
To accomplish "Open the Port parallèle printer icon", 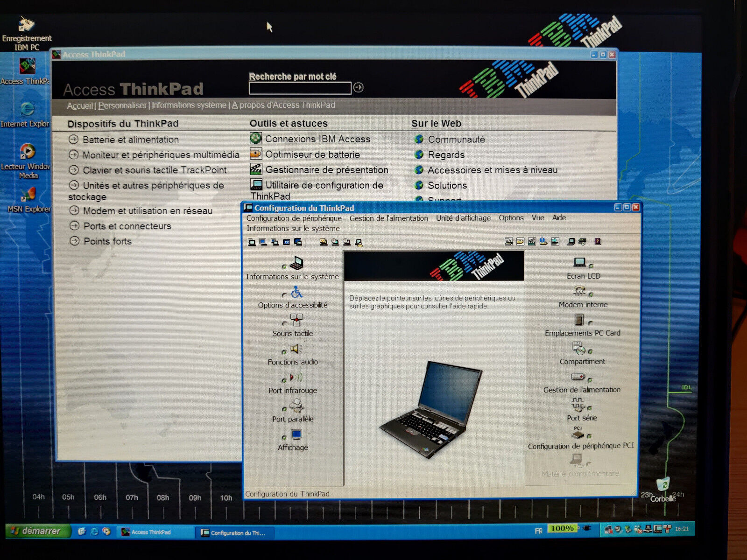I will pyautogui.click(x=296, y=406).
